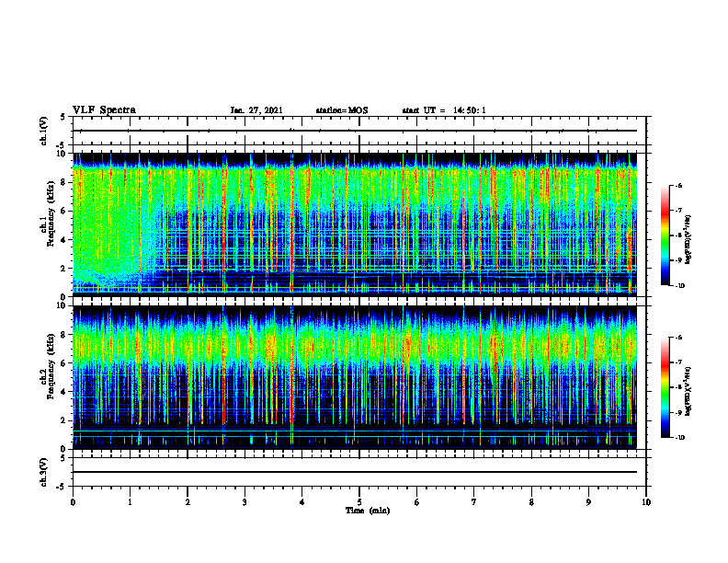
Task: Click the "4" kHz tick on ch.2 axis
Action: coord(64,392)
